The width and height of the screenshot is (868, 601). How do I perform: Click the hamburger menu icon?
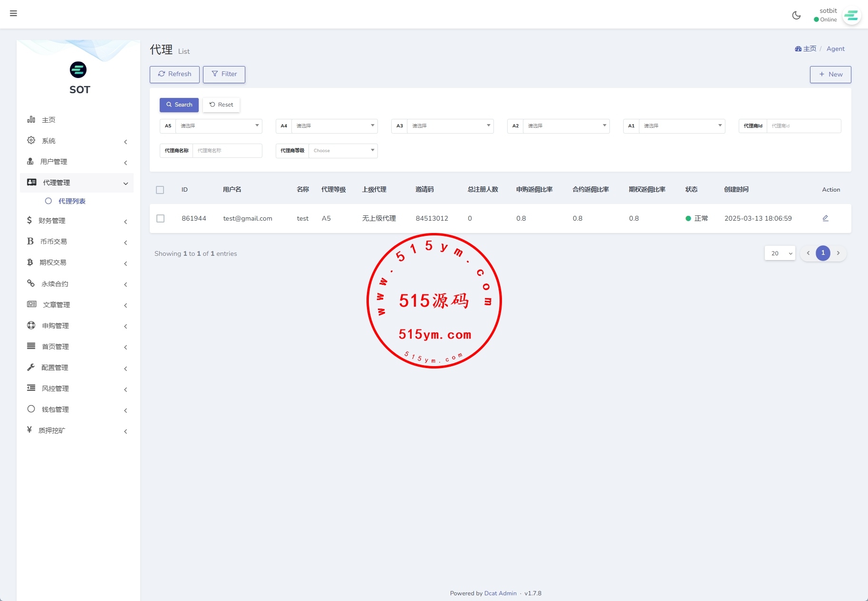coord(13,13)
